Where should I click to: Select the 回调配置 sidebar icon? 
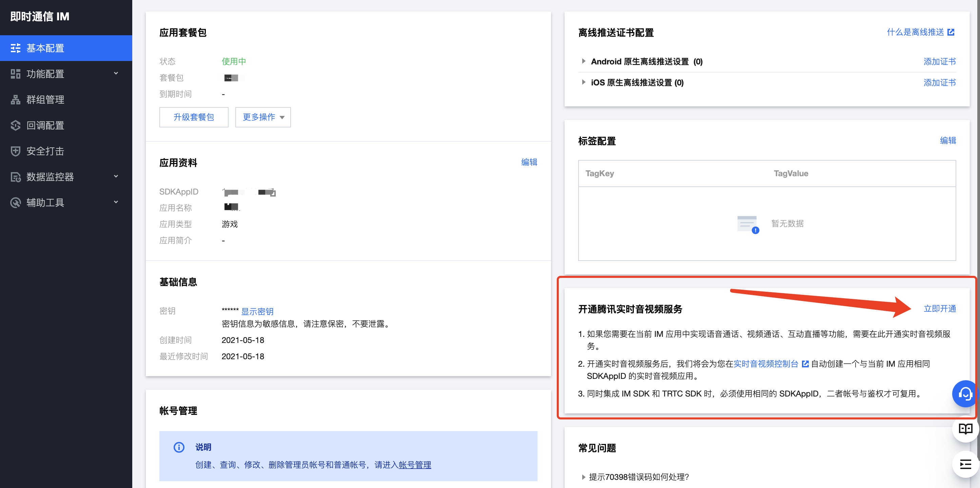point(15,125)
